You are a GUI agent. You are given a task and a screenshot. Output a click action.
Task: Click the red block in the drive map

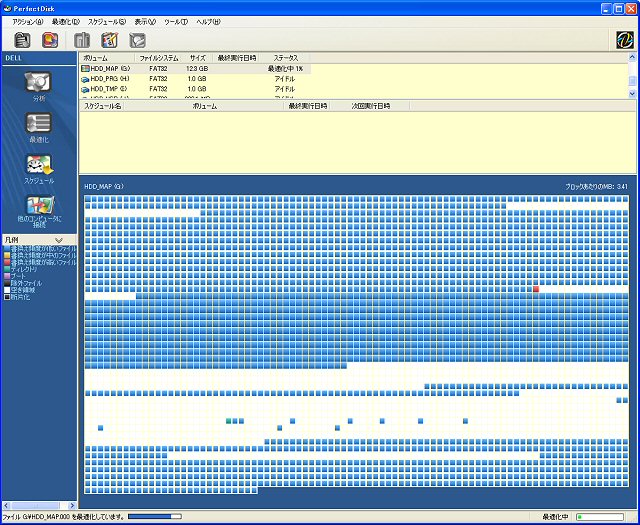click(536, 289)
